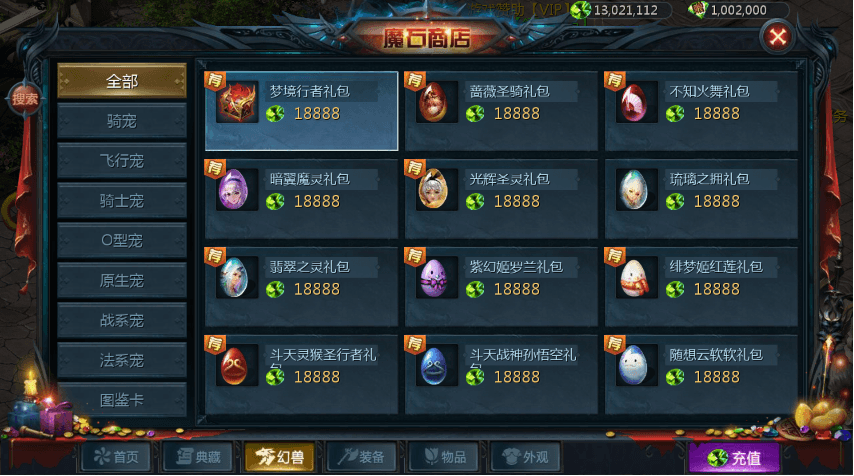The width and height of the screenshot is (854, 476).
Task: Close the 魔石商店 shop window
Action: click(x=777, y=37)
